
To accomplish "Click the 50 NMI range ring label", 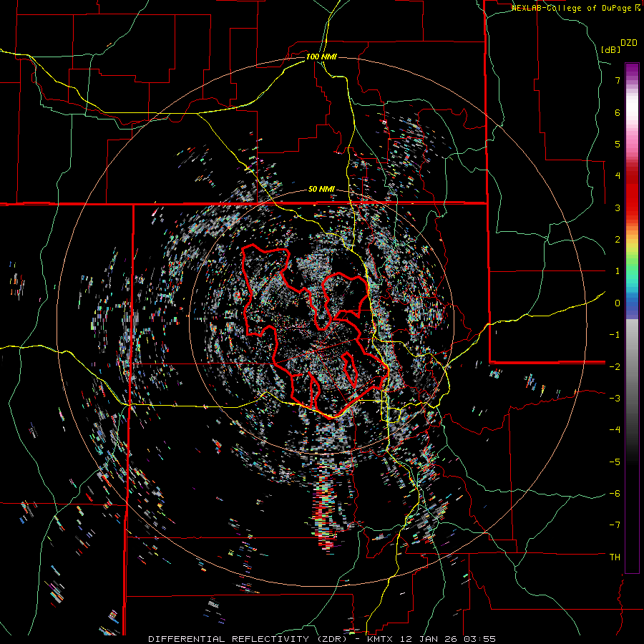I will [321, 189].
